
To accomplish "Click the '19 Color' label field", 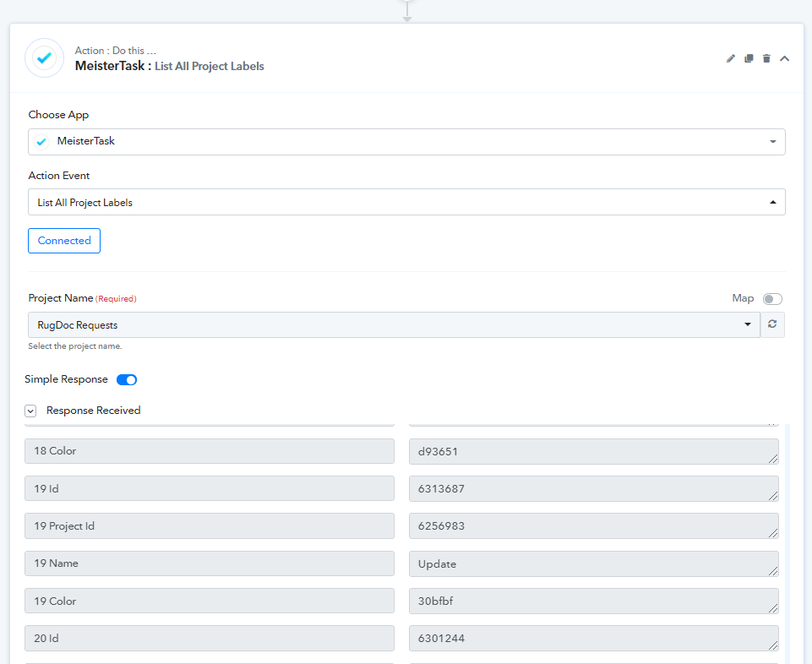I will click(210, 601).
